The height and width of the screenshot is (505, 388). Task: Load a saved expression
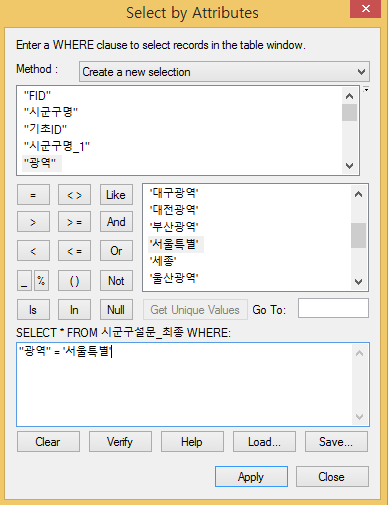point(264,442)
